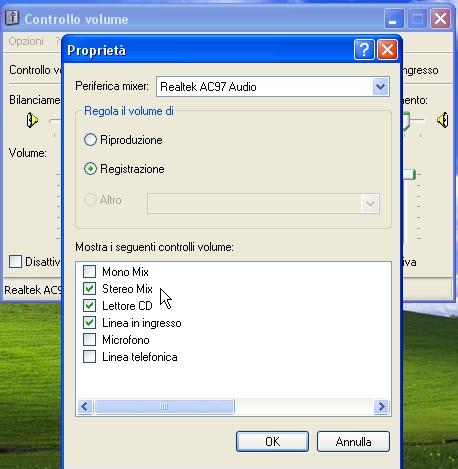This screenshot has width=458, height=469.
Task: Click the right speaker balance icon
Action: pos(443,120)
